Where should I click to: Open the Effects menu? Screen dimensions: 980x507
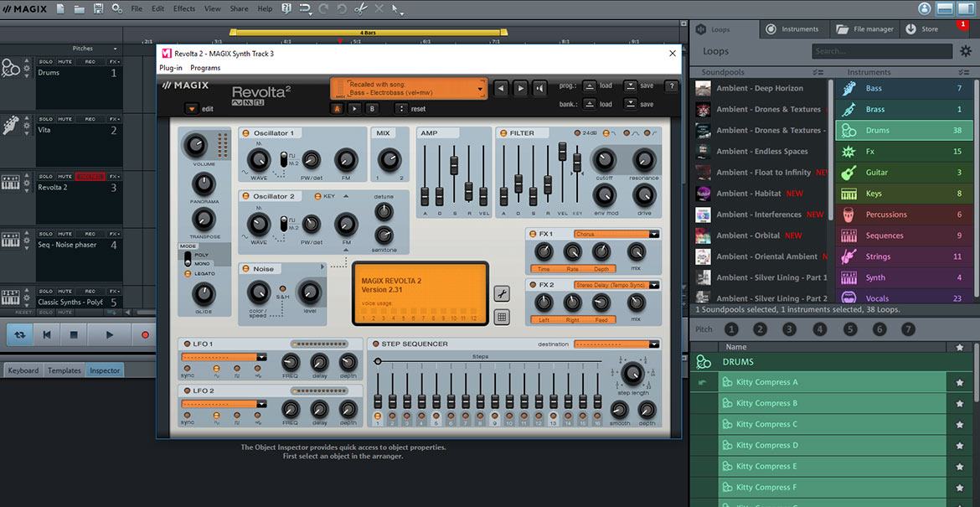183,8
